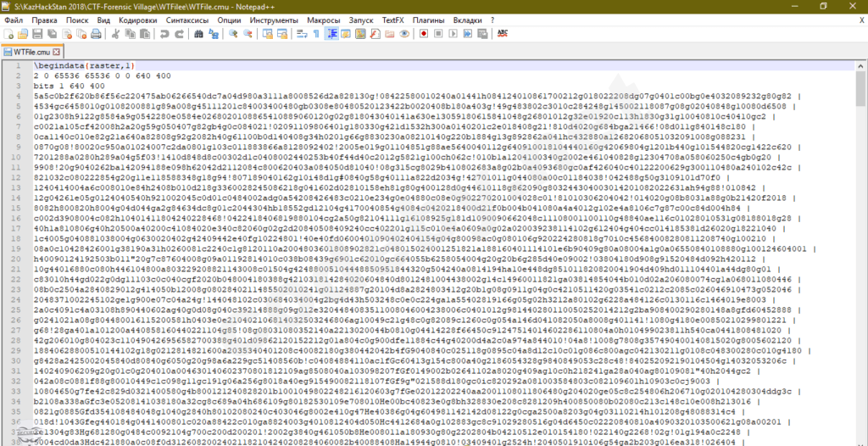This screenshot has width=868, height=446.
Task: Click the Close All documents icon
Action: (x=81, y=34)
